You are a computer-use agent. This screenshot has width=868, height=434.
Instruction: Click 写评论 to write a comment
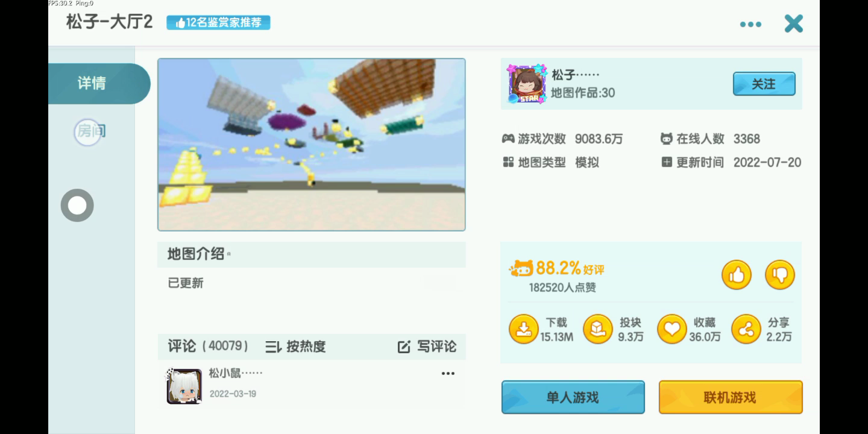pyautogui.click(x=427, y=347)
